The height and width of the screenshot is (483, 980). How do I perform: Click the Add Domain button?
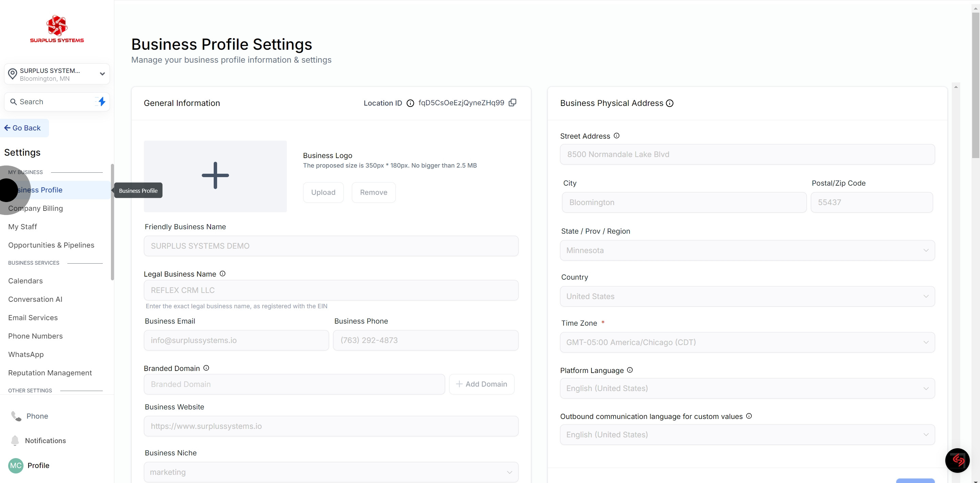point(481,384)
